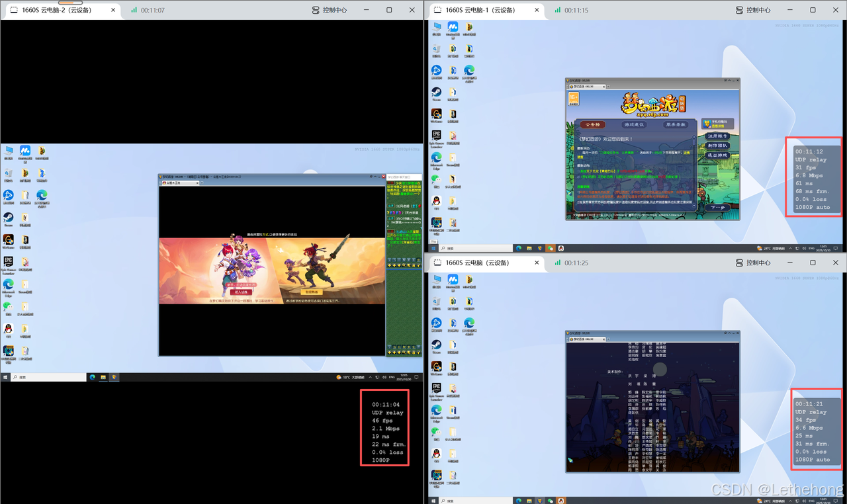Image resolution: width=847 pixels, height=504 pixels.
Task: Open Microsoft Edge shortcut on 云电脑-2 desktop
Action: pos(9,285)
